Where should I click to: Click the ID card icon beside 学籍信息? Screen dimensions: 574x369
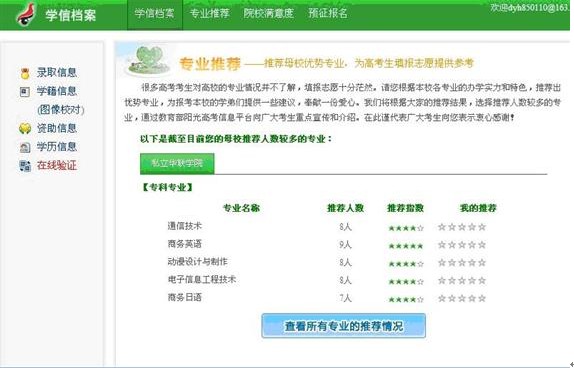pyautogui.click(x=25, y=91)
